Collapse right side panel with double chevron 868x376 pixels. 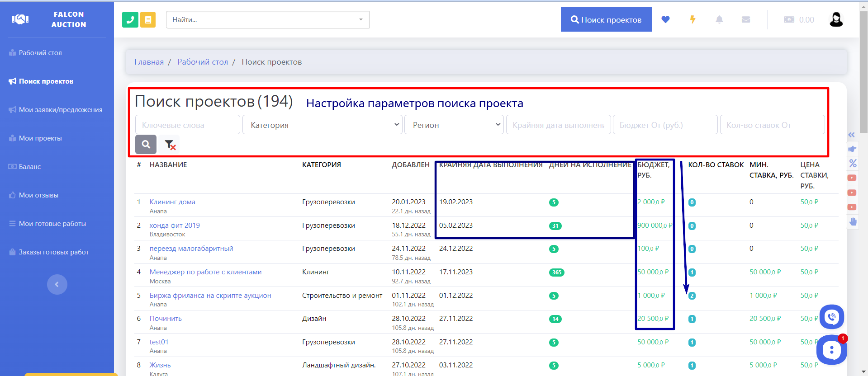pos(852,135)
